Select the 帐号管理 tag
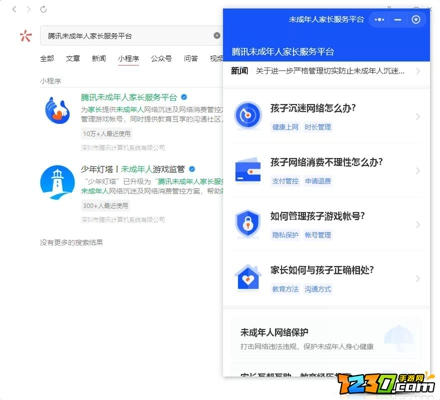 318,235
